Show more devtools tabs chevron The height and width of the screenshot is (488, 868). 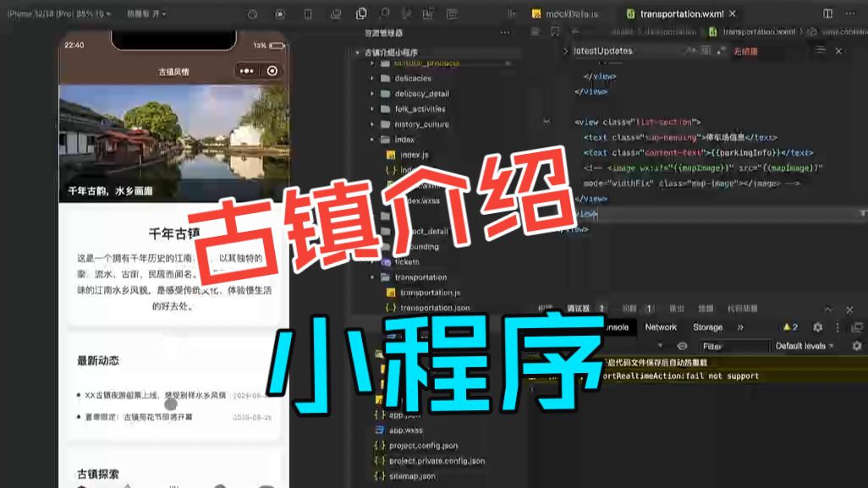coord(740,327)
